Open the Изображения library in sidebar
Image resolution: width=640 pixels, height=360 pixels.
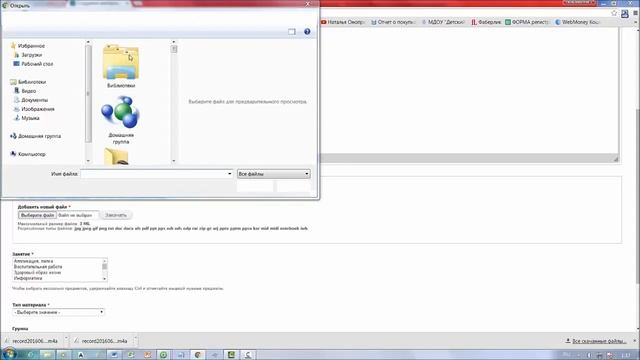38,109
